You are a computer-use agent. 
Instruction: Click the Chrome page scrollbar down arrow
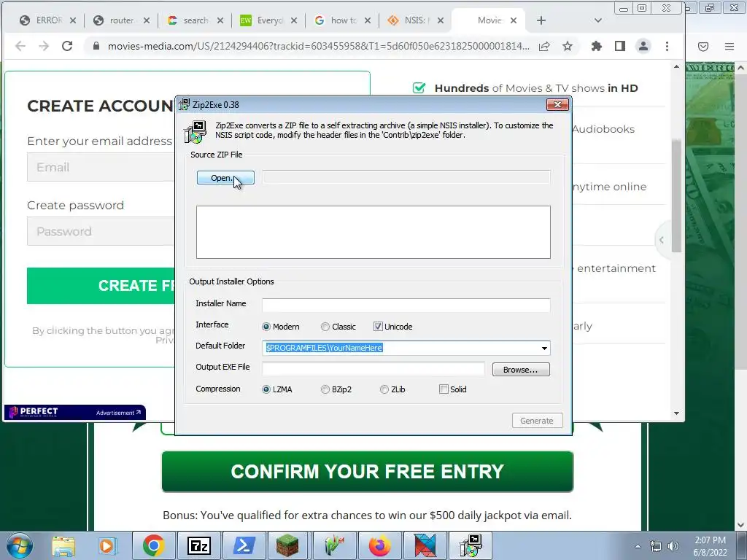[676, 413]
